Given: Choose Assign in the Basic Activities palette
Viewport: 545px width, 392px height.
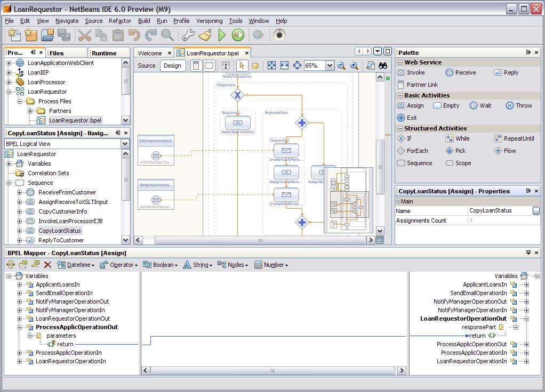Looking at the screenshot, I should coord(411,105).
